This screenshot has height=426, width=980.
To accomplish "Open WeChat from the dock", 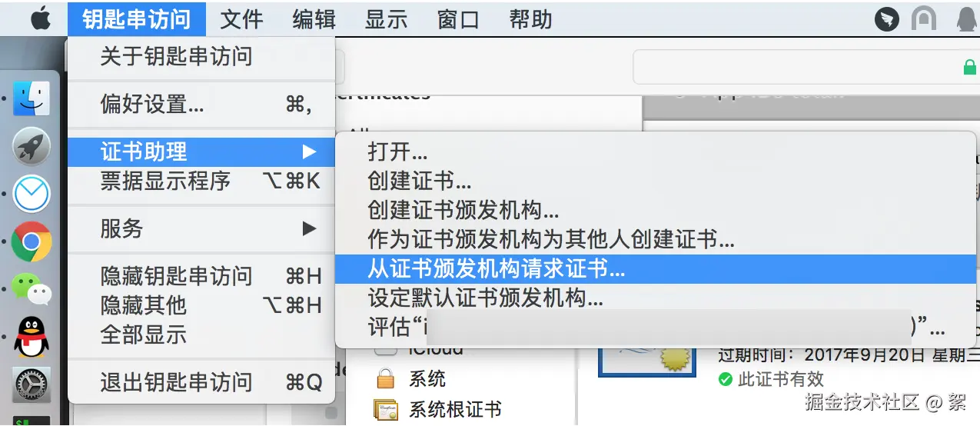I will (32, 289).
